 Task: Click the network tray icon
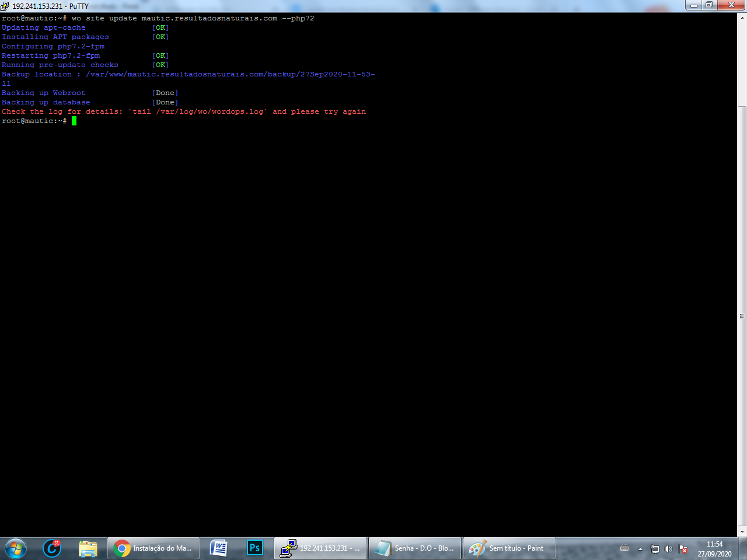point(655,549)
